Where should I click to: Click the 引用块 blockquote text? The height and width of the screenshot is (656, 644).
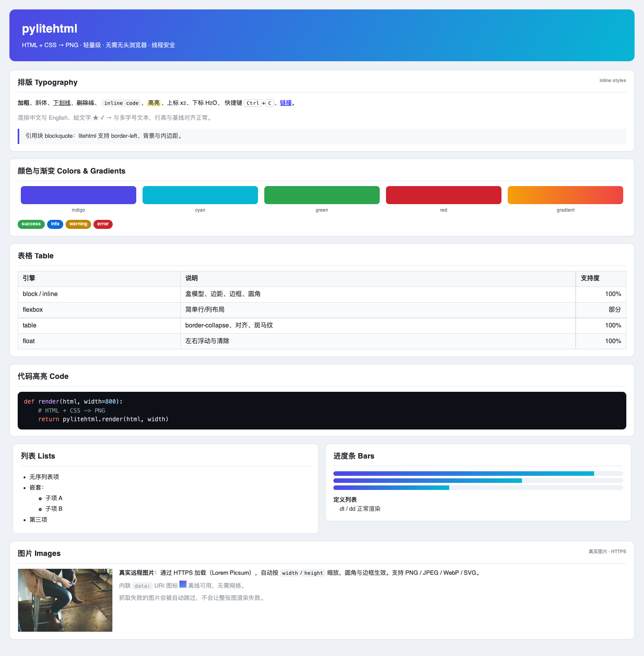tap(104, 136)
